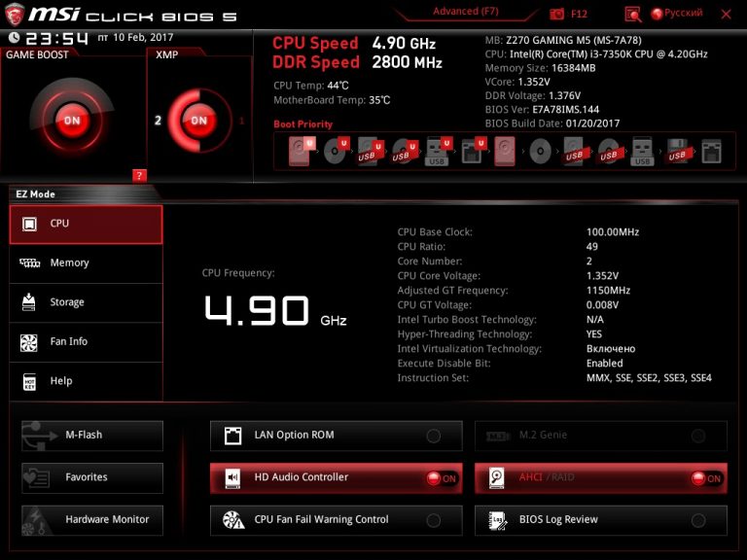
Task: Click Intel Virtualization Technology Включено value
Action: click(611, 349)
